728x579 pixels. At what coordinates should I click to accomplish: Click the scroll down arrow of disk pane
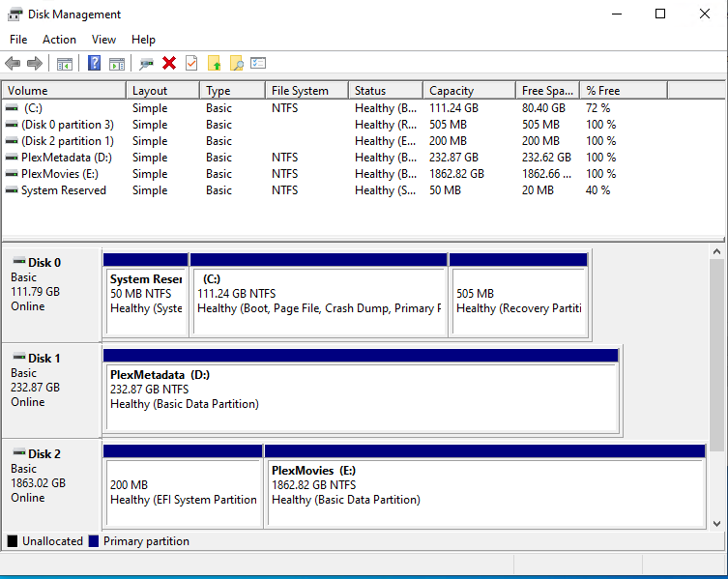(x=716, y=523)
